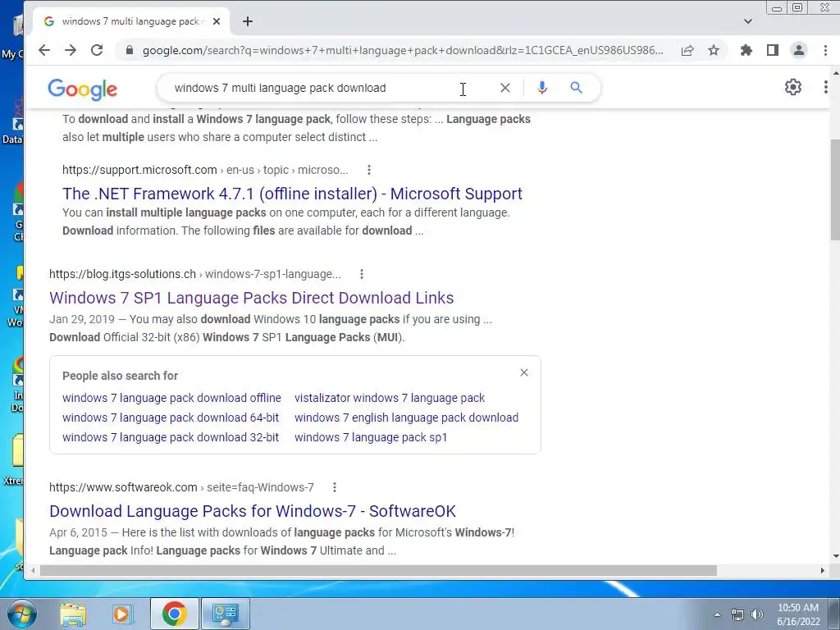Viewport: 840px width, 630px height.
Task: Open Google apps menu dots
Action: tap(826, 87)
